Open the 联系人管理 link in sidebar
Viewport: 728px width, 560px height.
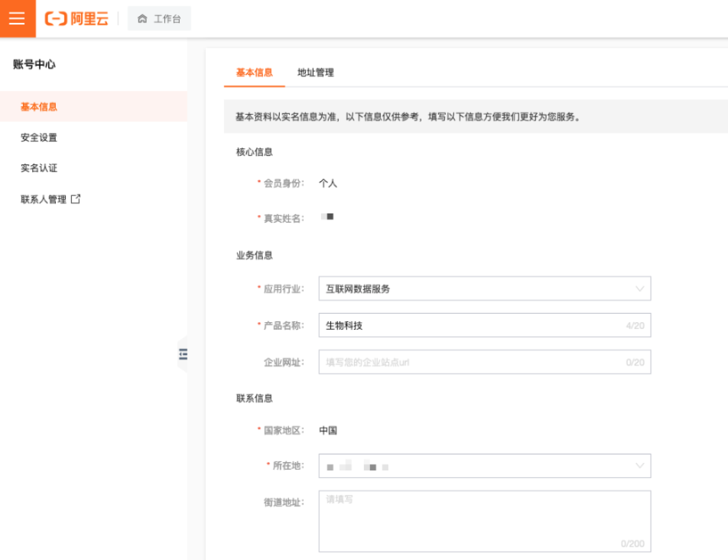coord(44,200)
